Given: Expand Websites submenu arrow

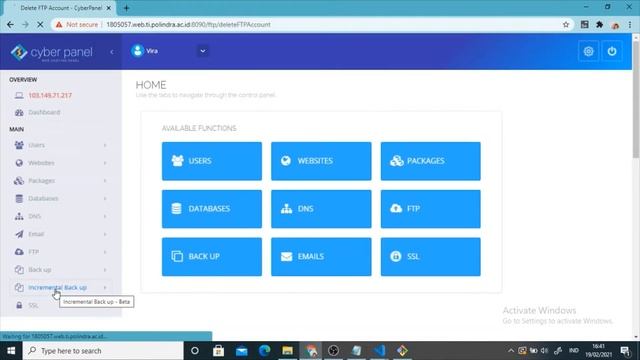Looking at the screenshot, I should point(105,163).
